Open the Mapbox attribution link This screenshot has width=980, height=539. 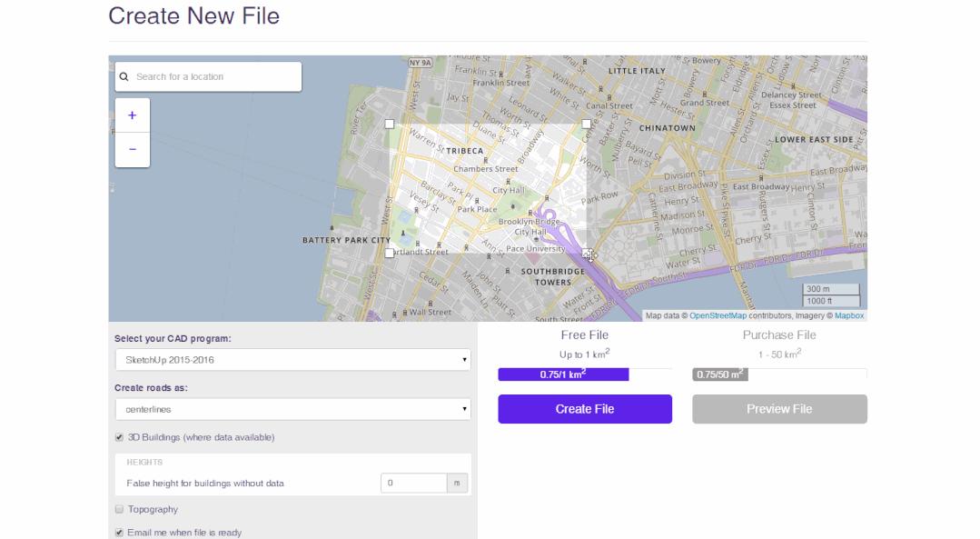point(849,315)
